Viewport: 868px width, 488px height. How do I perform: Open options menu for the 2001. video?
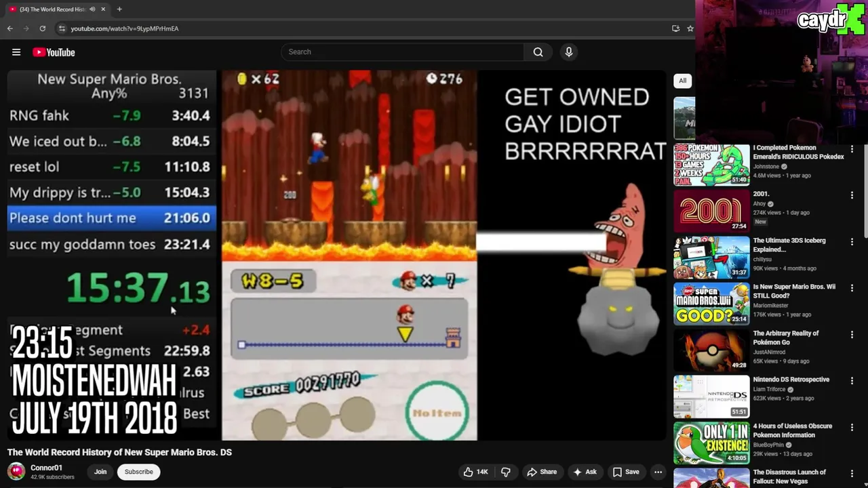tap(852, 195)
